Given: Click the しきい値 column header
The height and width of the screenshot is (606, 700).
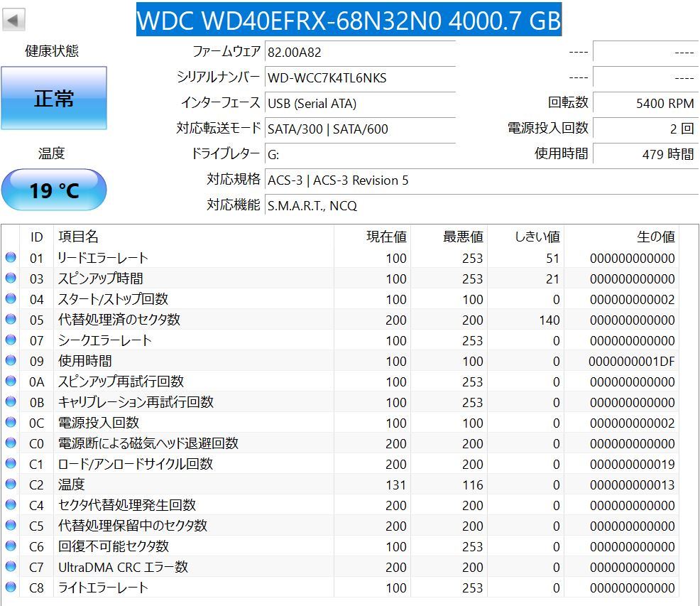Looking at the screenshot, I should point(526,237).
